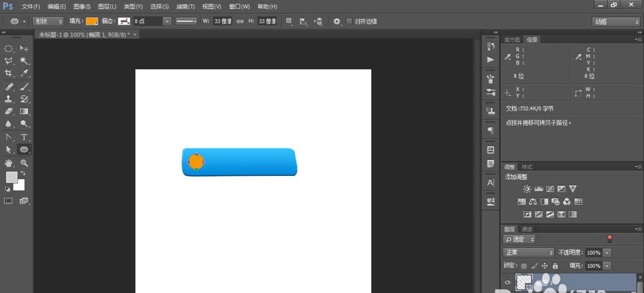
Task: Switch to the 直方图 tab
Action: click(513, 39)
